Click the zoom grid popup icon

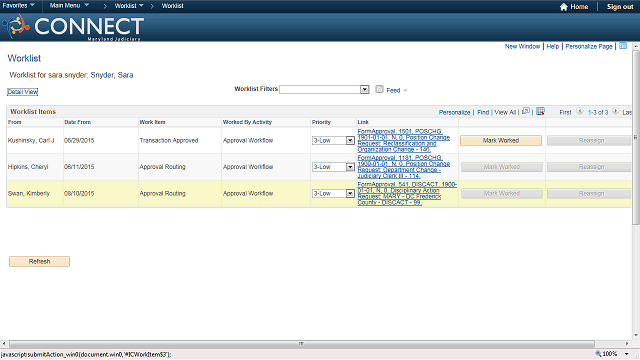tap(526, 111)
